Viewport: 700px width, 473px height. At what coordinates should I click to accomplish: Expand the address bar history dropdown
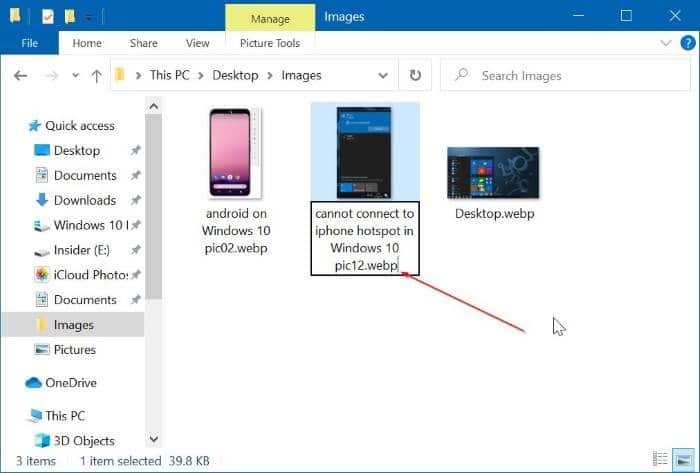coord(383,75)
